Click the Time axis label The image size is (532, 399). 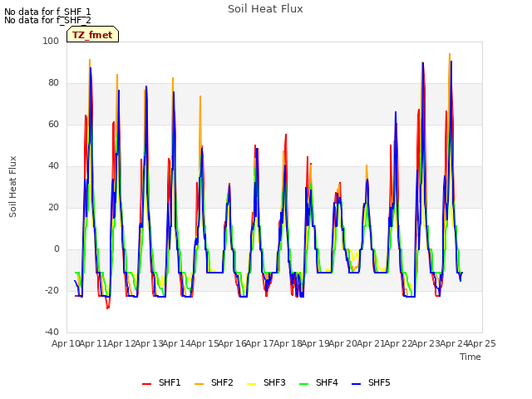pyautogui.click(x=470, y=357)
